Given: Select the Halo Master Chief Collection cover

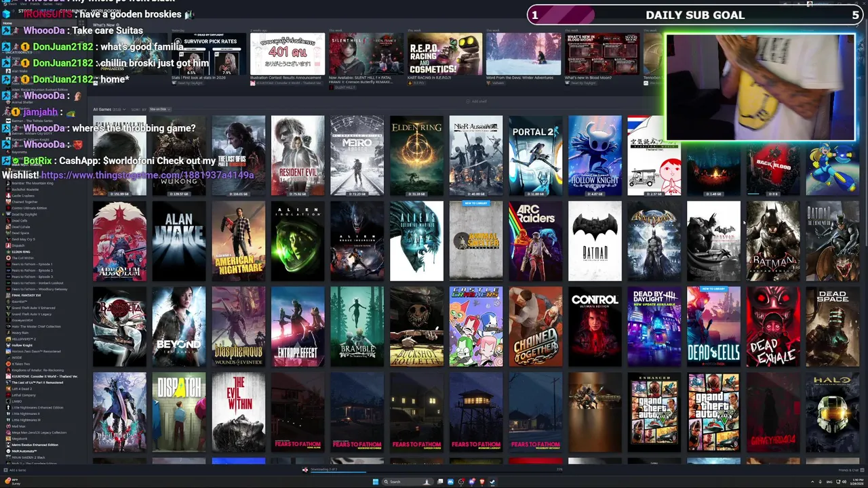Looking at the screenshot, I should (x=832, y=412).
